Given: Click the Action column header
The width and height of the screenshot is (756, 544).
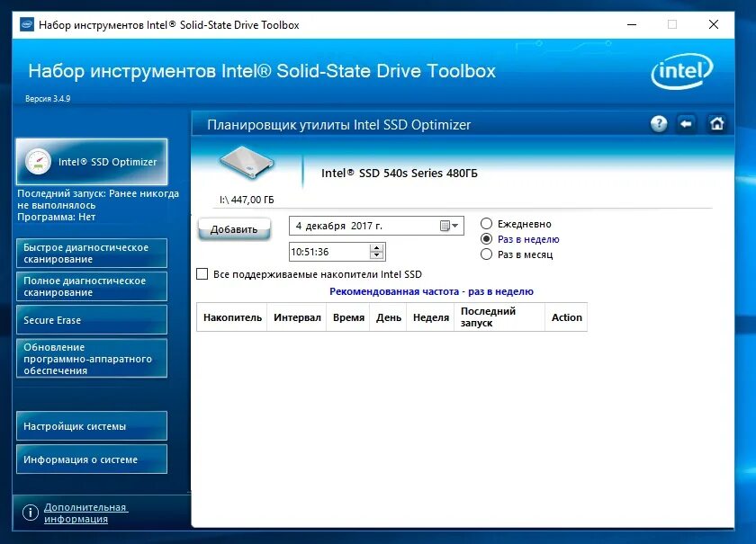Looking at the screenshot, I should (x=566, y=317).
